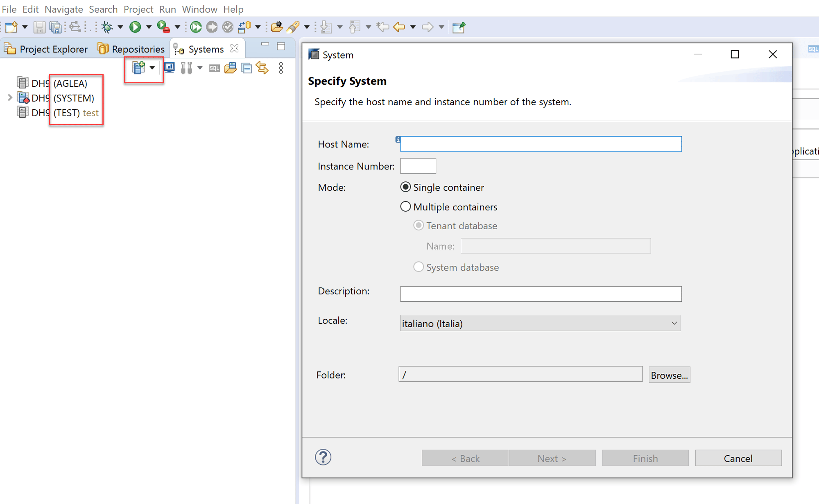Open the Run dropdown arrow
This screenshot has width=819, height=504.
point(149,27)
